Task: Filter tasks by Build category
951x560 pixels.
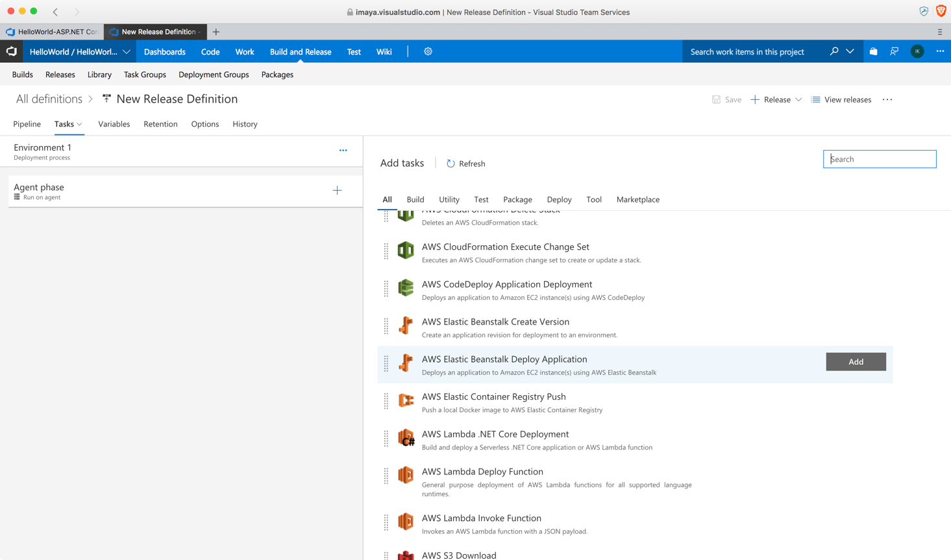Action: (x=415, y=199)
